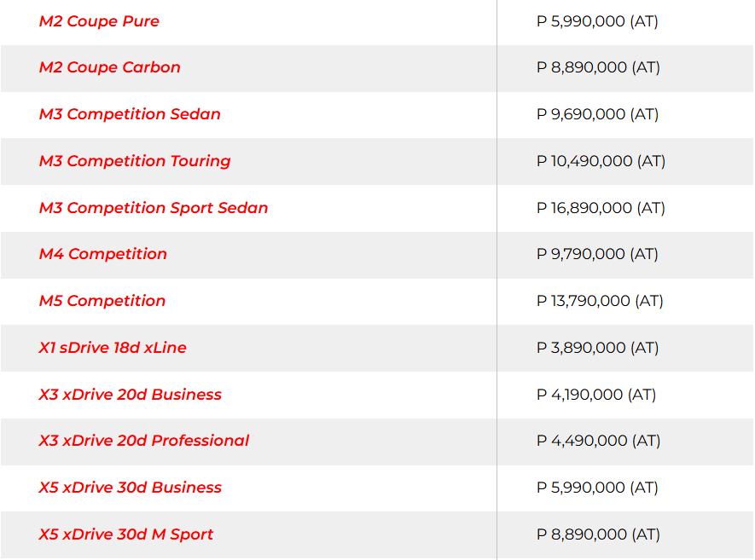Click the P 4,490,000 (AT) price cell
The height and width of the screenshot is (560, 755).
[x=598, y=441]
